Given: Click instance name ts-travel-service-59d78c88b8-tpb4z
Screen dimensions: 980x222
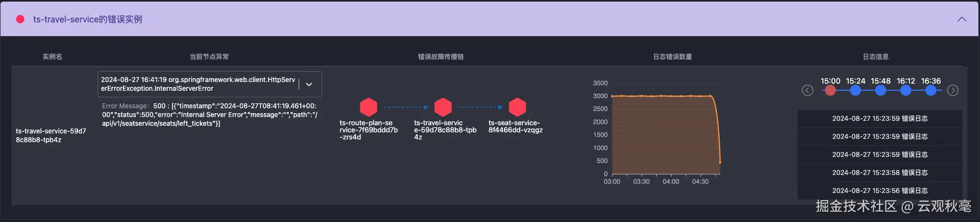Looking at the screenshot, I should click(x=51, y=136).
